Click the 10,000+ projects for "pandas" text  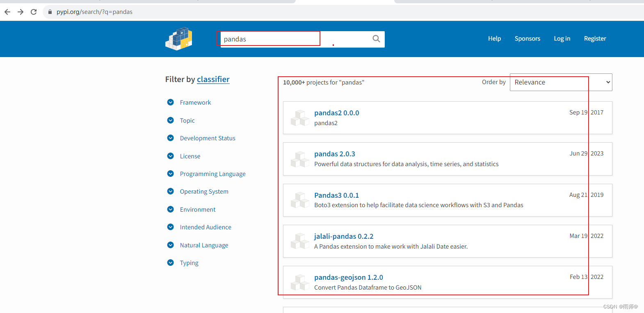[x=324, y=82]
